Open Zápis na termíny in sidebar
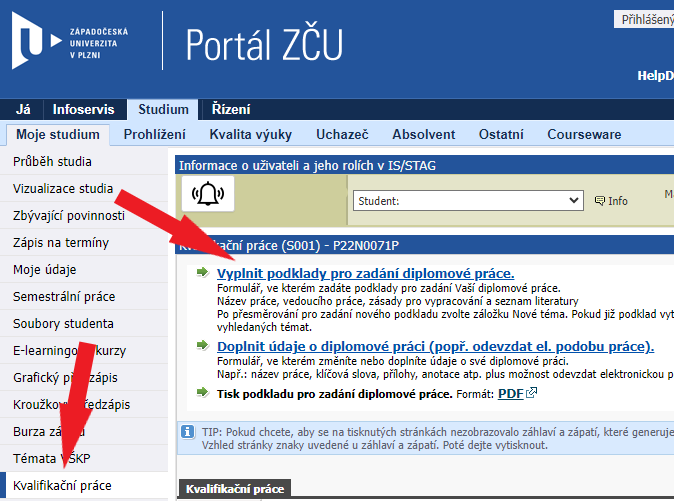Image resolution: width=674 pixels, height=501 pixels. (84, 243)
